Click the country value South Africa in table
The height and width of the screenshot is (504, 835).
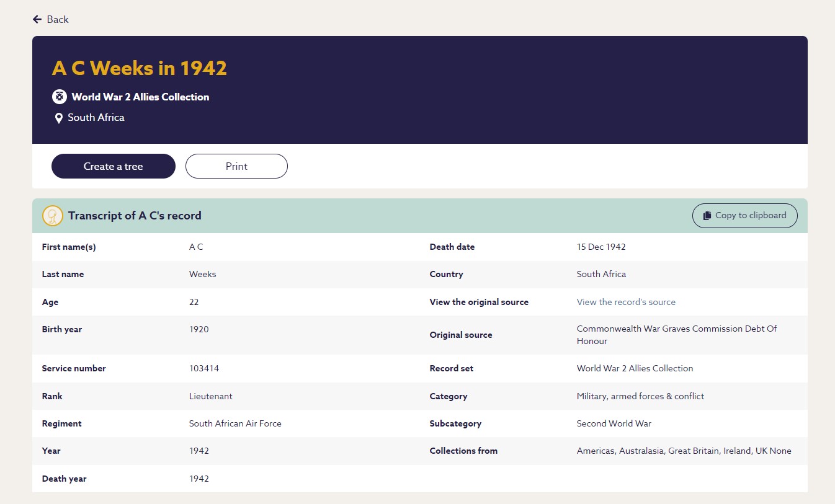[601, 274]
